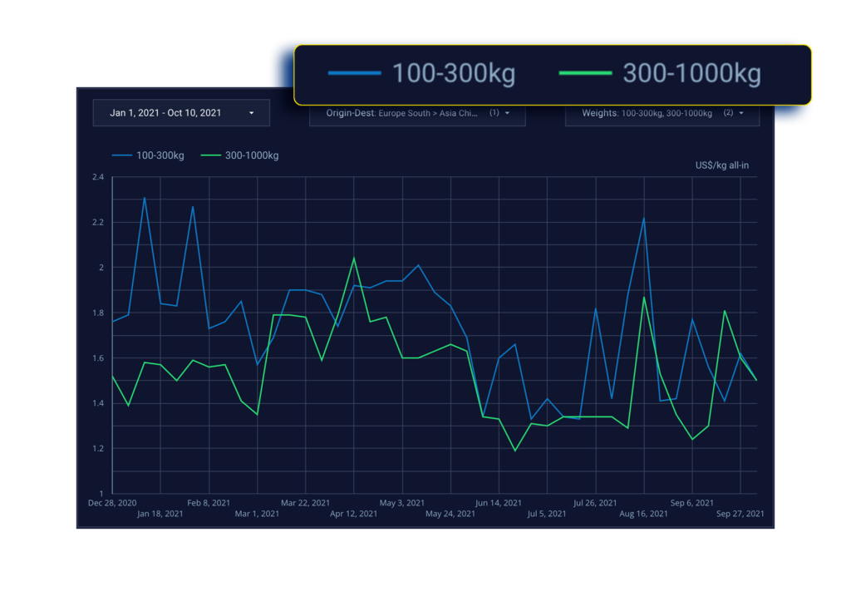Expand the Origin-Dest filter dropdown
This screenshot has height=616, width=851.
(x=417, y=114)
